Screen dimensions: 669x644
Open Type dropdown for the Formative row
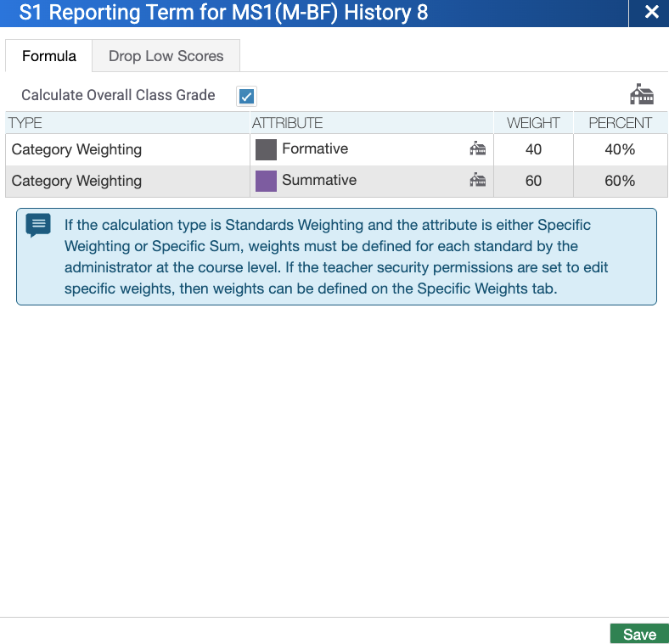pyautogui.click(x=127, y=149)
